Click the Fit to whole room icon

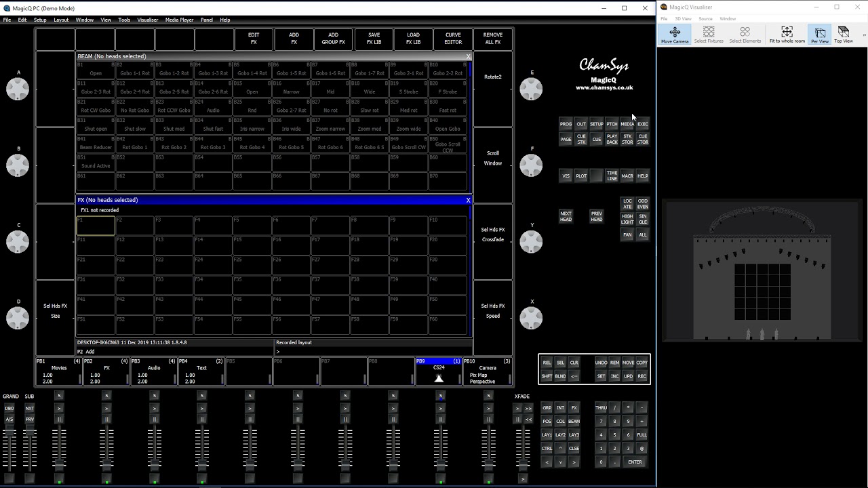(x=787, y=35)
